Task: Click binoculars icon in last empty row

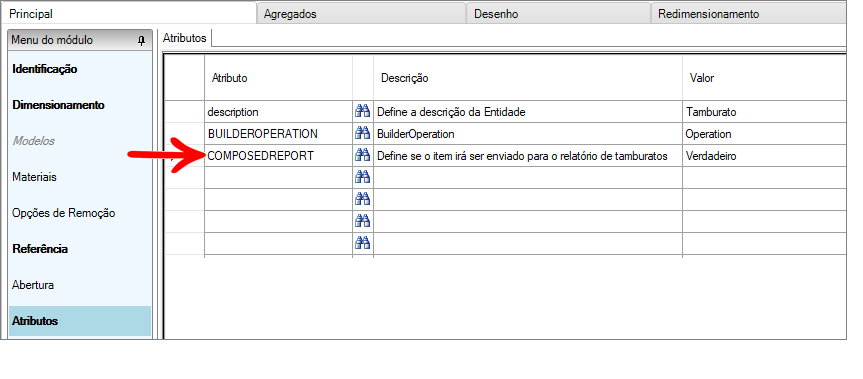Action: (362, 243)
